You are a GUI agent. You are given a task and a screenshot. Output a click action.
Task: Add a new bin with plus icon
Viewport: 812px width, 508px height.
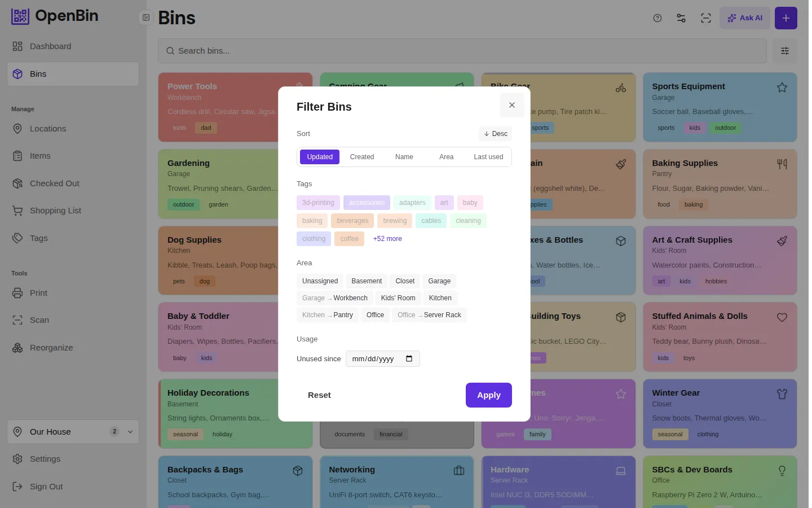pyautogui.click(x=786, y=18)
